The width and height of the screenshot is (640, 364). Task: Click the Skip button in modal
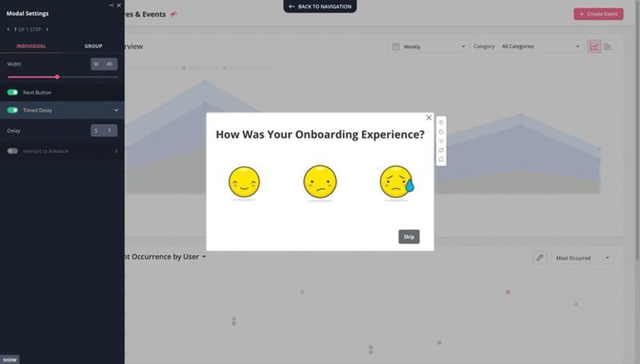[x=409, y=237]
